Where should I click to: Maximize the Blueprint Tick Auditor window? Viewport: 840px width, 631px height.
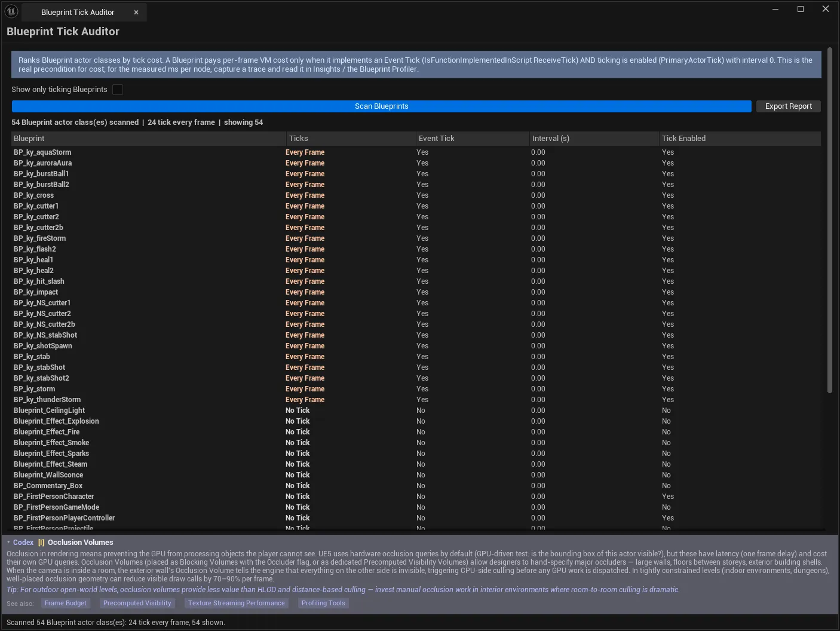click(801, 9)
